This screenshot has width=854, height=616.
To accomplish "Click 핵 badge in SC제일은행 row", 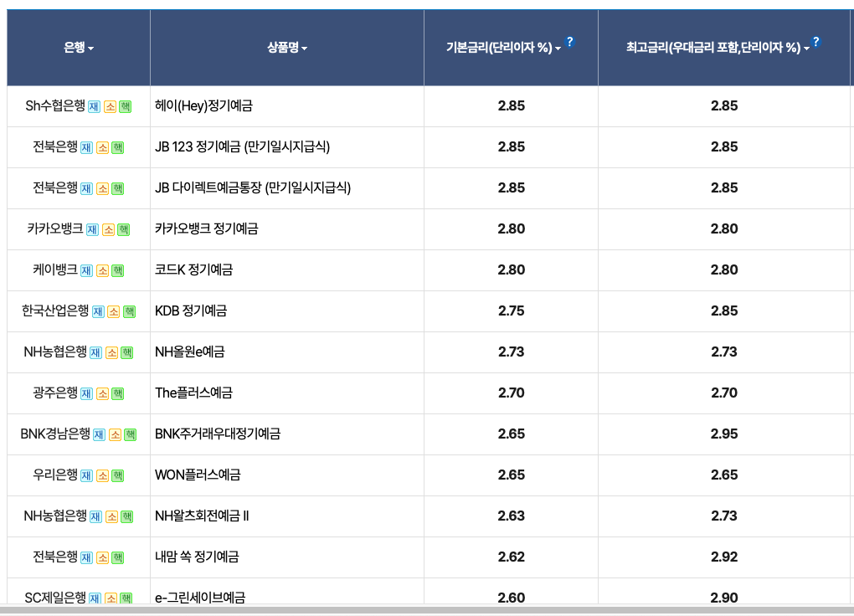I will (126, 598).
